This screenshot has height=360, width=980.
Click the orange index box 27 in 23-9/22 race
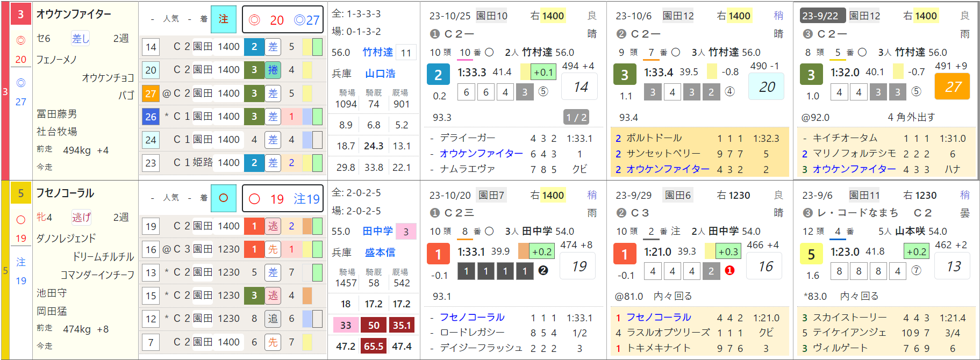coord(953,87)
